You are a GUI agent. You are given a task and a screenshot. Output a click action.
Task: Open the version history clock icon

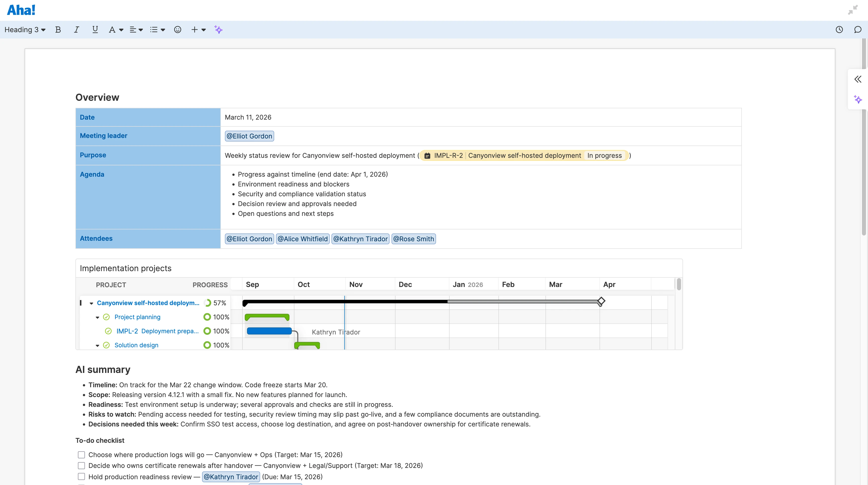click(839, 30)
